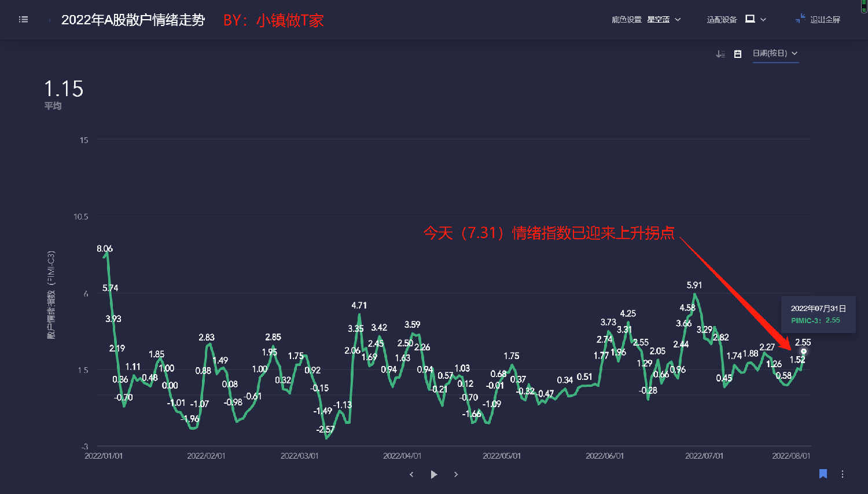Click the 5.91 peak on the line
The height and width of the screenshot is (494, 868).
(695, 295)
